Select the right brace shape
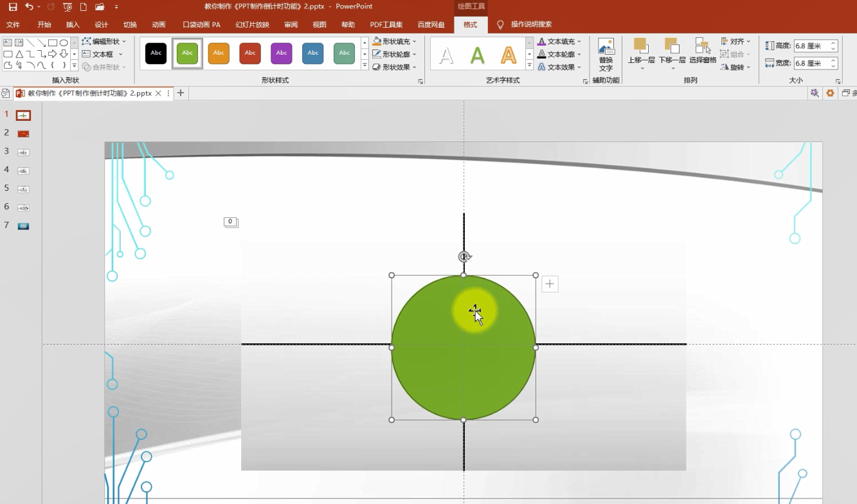857x504 pixels. pos(64,65)
